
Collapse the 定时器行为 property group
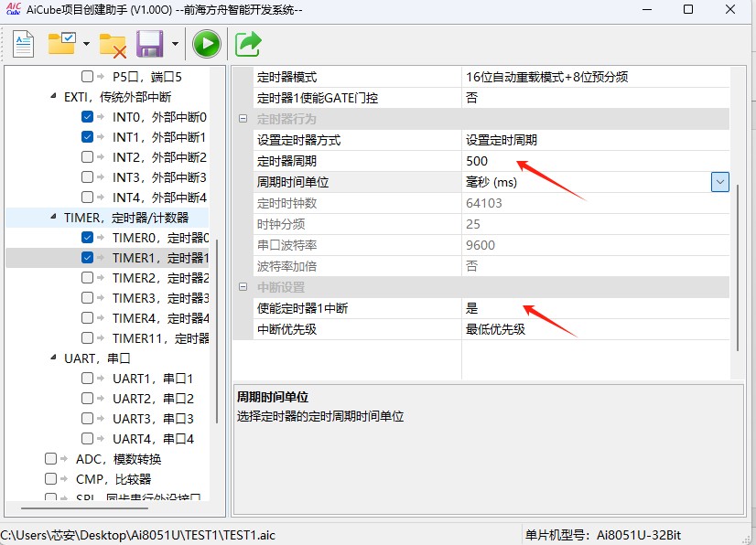tap(243, 119)
